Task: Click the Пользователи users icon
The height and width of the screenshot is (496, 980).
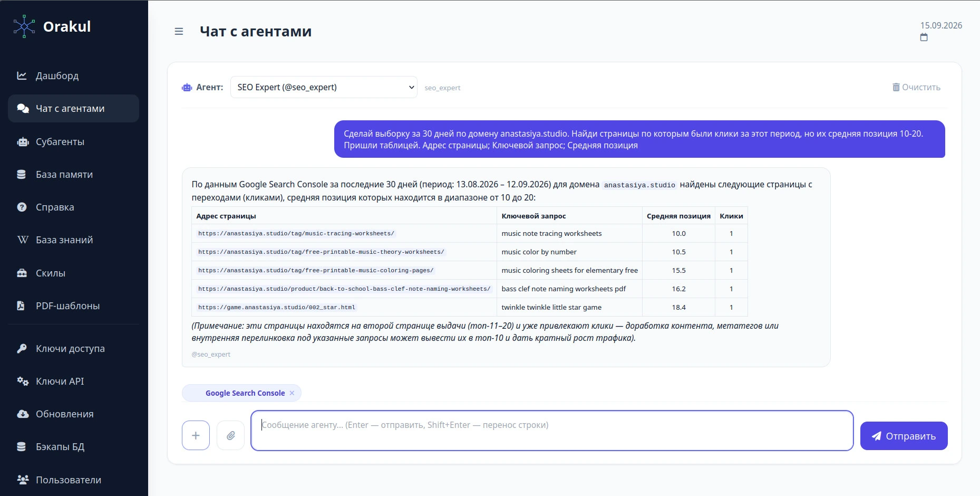Action: (x=23, y=480)
